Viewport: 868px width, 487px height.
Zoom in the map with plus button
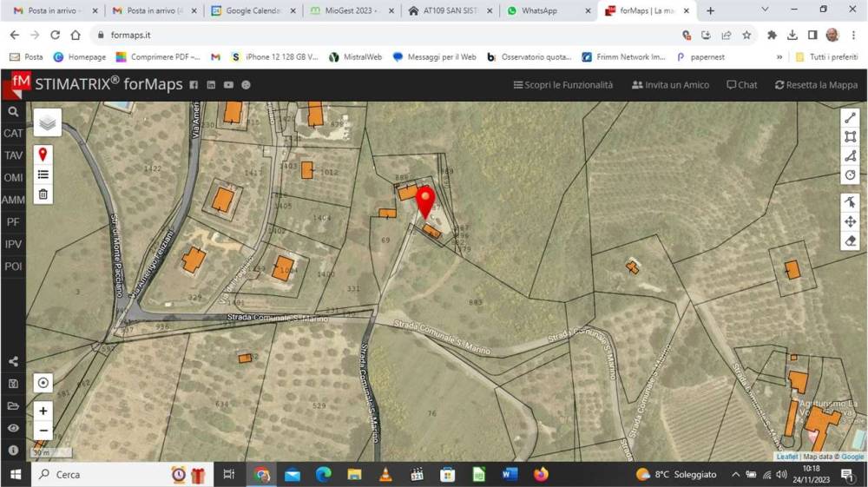[x=43, y=411]
